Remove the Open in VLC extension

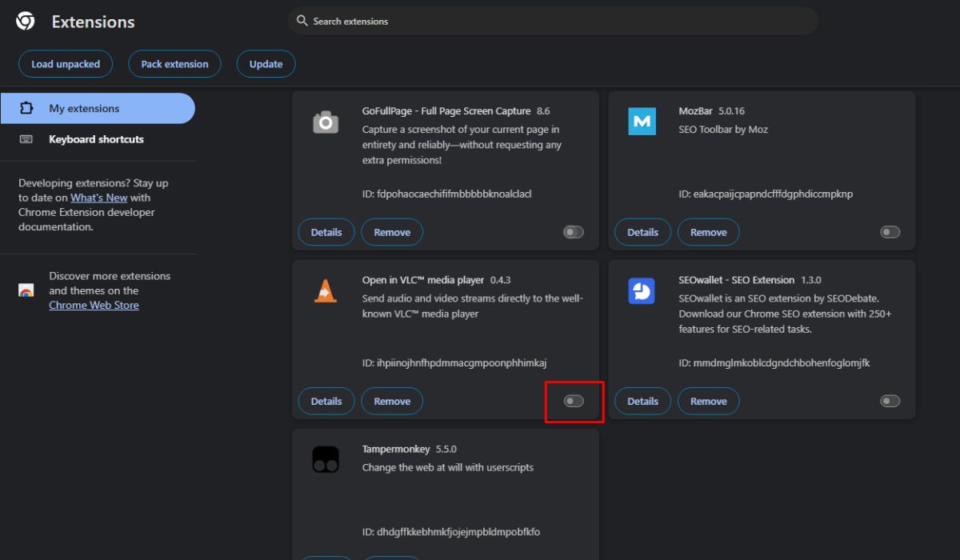(392, 401)
